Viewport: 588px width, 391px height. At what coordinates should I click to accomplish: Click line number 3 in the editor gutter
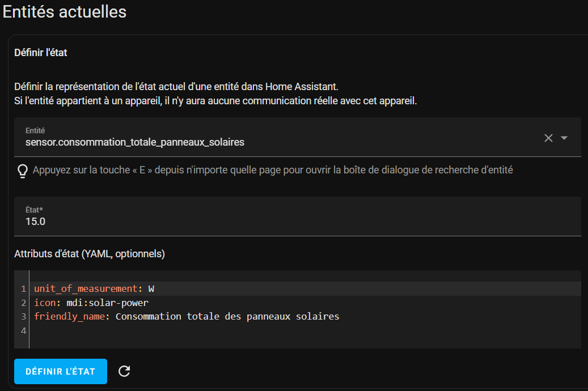(x=23, y=317)
